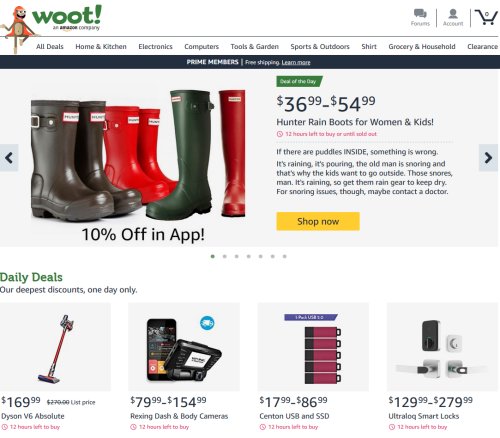
Task: Click the yellow Shop now button
Action: pyautogui.click(x=318, y=221)
